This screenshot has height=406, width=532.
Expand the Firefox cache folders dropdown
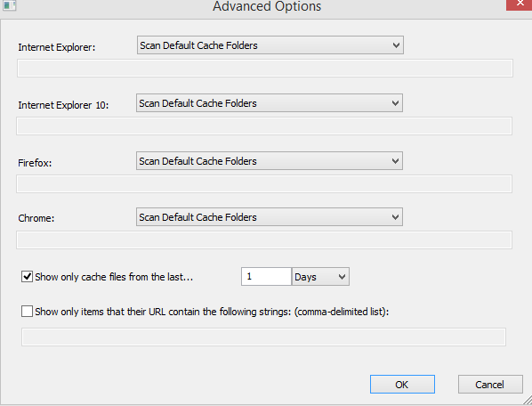pyautogui.click(x=270, y=161)
